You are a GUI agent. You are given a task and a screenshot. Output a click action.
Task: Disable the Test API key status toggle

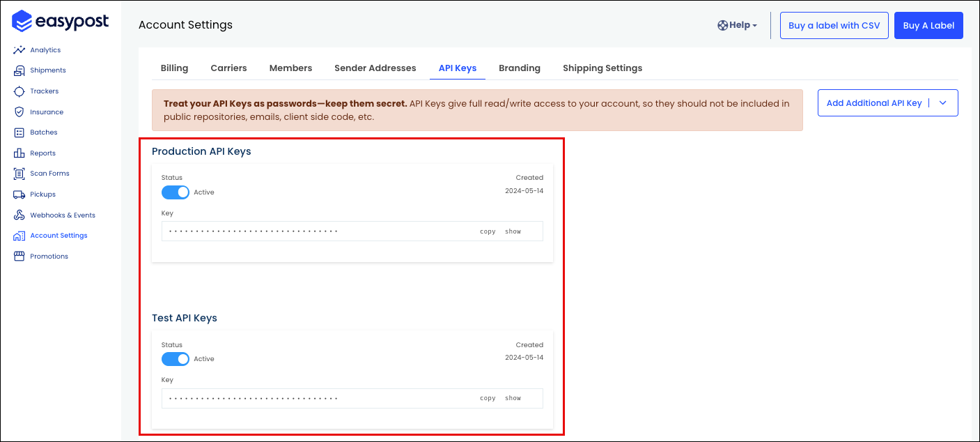click(x=176, y=359)
